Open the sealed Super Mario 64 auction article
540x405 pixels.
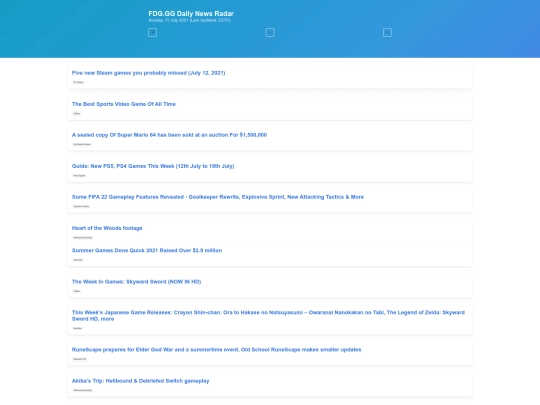(x=169, y=135)
